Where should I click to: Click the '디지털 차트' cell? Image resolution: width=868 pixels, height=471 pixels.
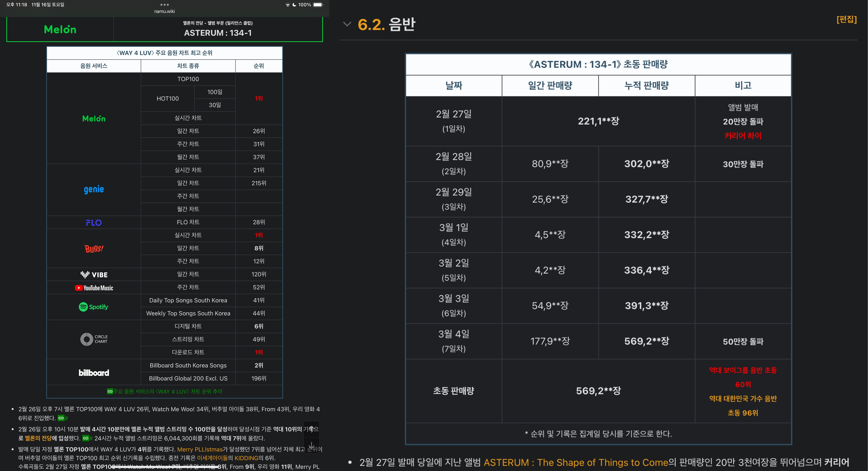click(x=188, y=326)
